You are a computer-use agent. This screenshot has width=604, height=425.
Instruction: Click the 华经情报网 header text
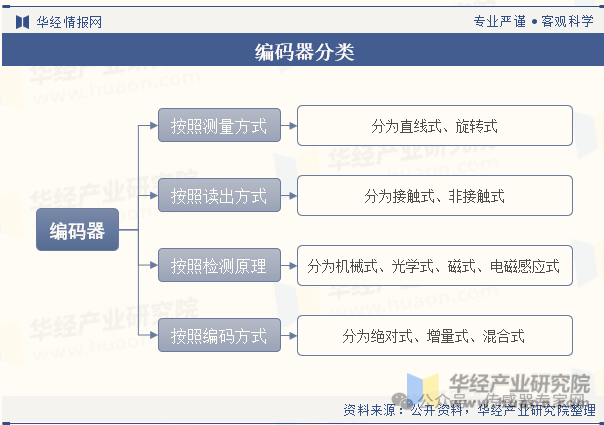click(68, 21)
